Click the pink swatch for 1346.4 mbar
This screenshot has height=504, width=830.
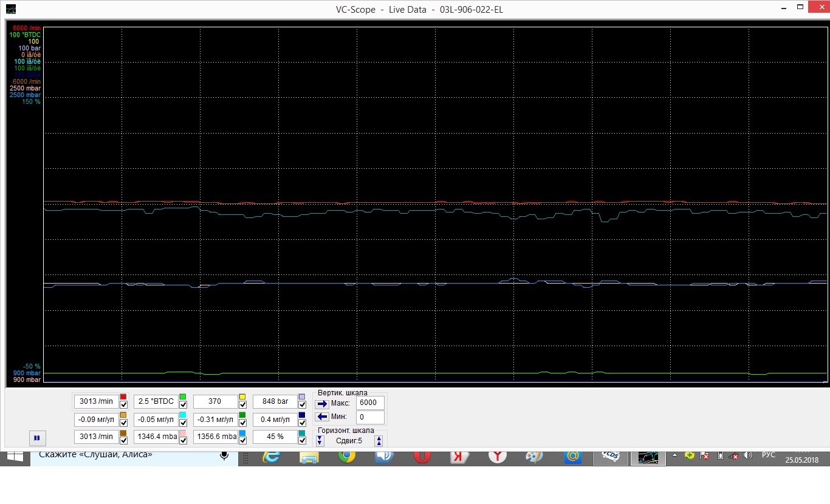pyautogui.click(x=183, y=432)
